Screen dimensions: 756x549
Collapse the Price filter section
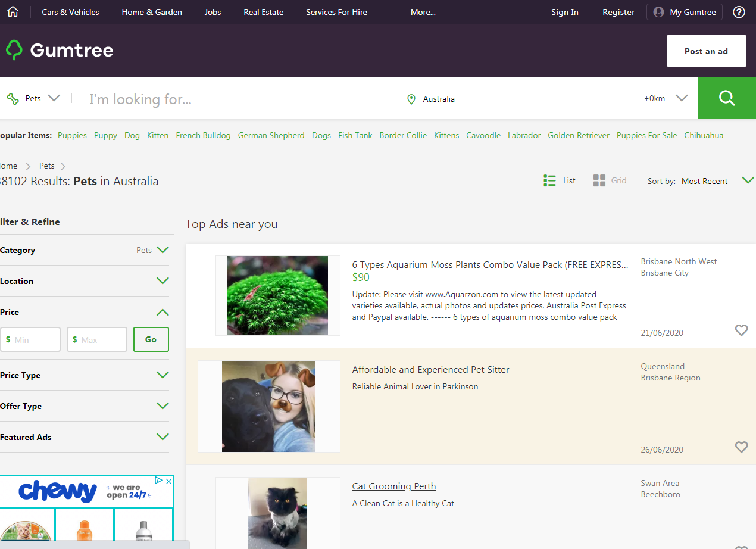pos(161,311)
